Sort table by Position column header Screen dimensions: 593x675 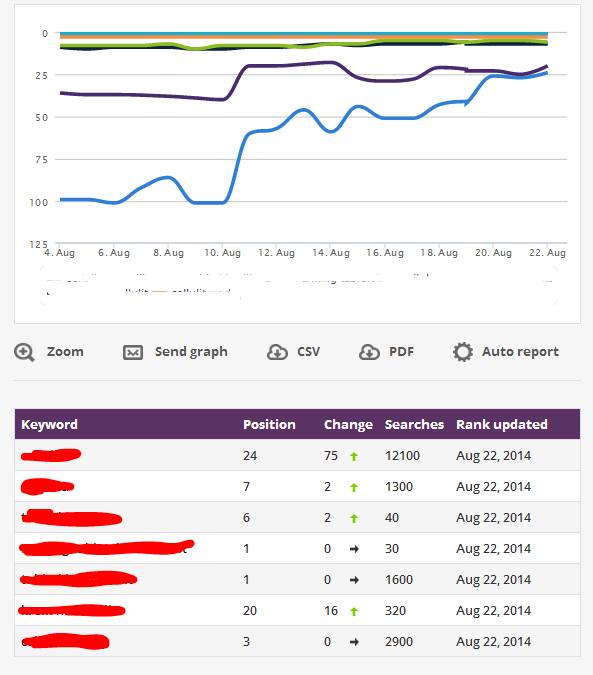click(269, 424)
